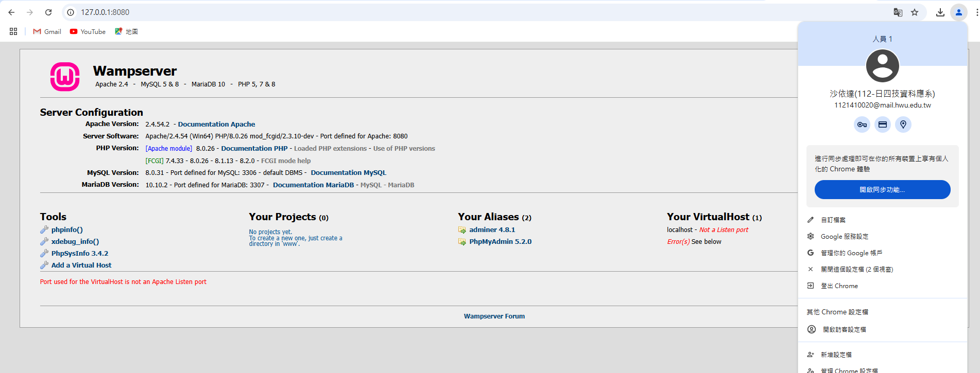The height and width of the screenshot is (373, 980).
Task: Click the Wampserver pink logo
Action: (65, 77)
